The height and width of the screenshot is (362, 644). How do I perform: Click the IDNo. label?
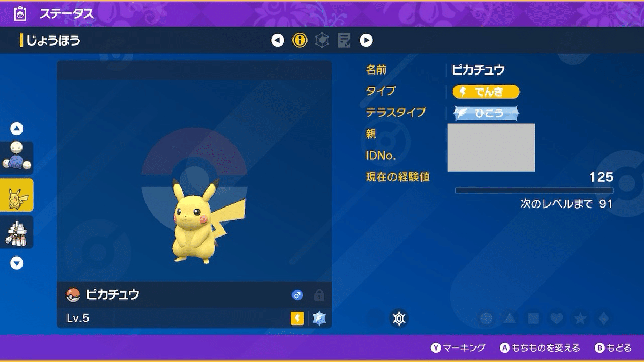pyautogui.click(x=381, y=156)
